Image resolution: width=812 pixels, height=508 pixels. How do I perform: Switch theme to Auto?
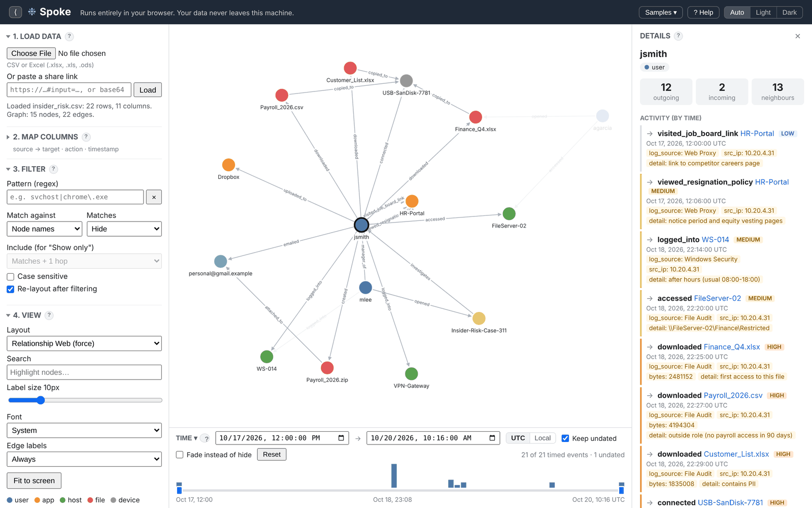coord(737,12)
